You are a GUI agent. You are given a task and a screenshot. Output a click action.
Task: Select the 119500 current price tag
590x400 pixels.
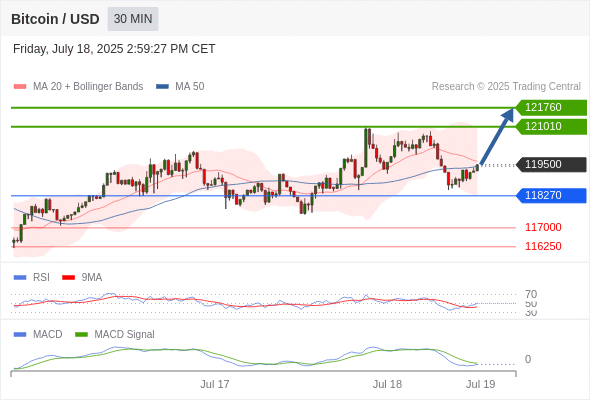point(551,164)
